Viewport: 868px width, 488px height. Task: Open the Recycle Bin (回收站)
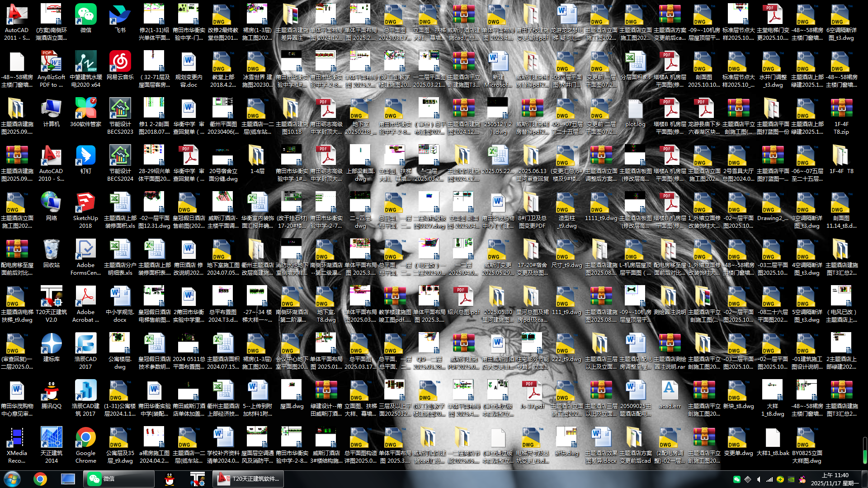[51, 250]
